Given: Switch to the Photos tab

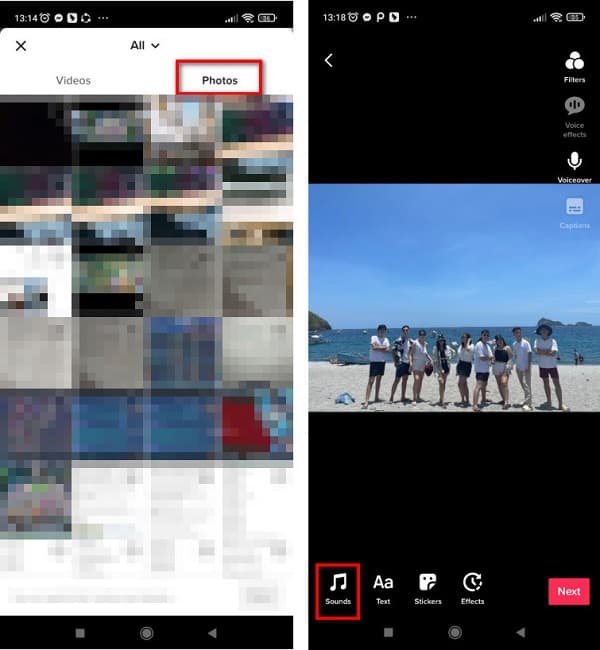Looking at the screenshot, I should coord(219,80).
